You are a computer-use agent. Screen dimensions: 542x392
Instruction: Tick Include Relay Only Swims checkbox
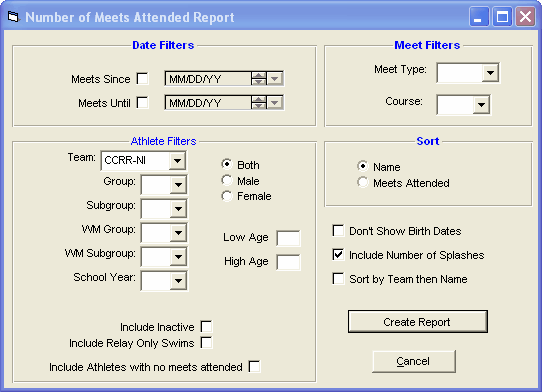click(206, 343)
